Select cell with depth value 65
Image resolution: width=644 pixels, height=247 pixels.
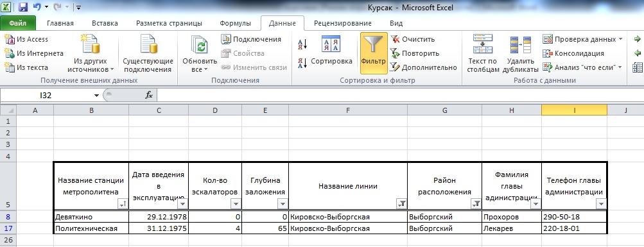pyautogui.click(x=265, y=228)
